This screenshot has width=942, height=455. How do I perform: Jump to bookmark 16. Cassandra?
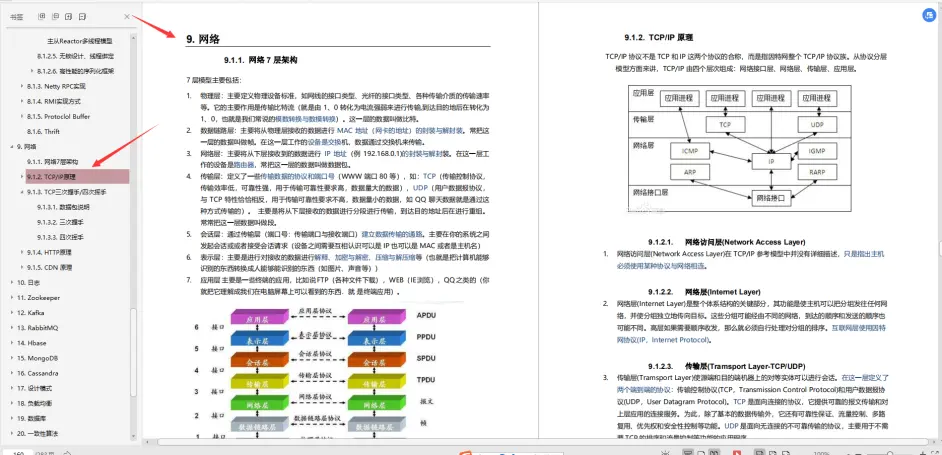pyautogui.click(x=37, y=373)
